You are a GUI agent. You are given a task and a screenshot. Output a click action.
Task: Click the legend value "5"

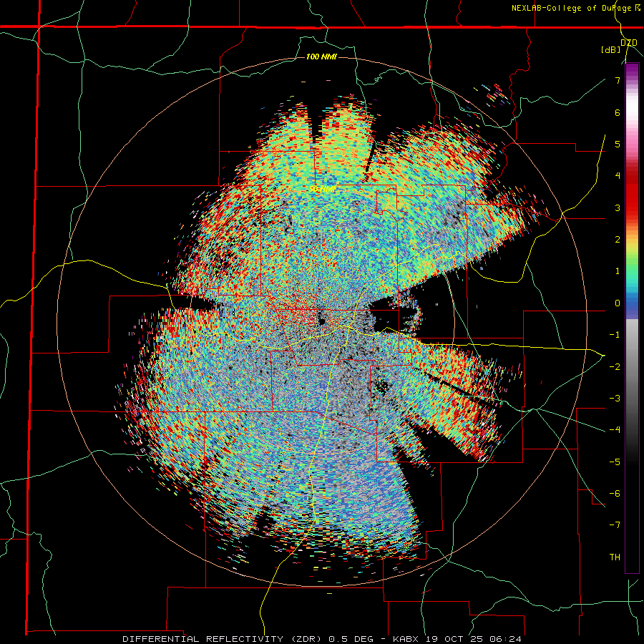(x=618, y=144)
